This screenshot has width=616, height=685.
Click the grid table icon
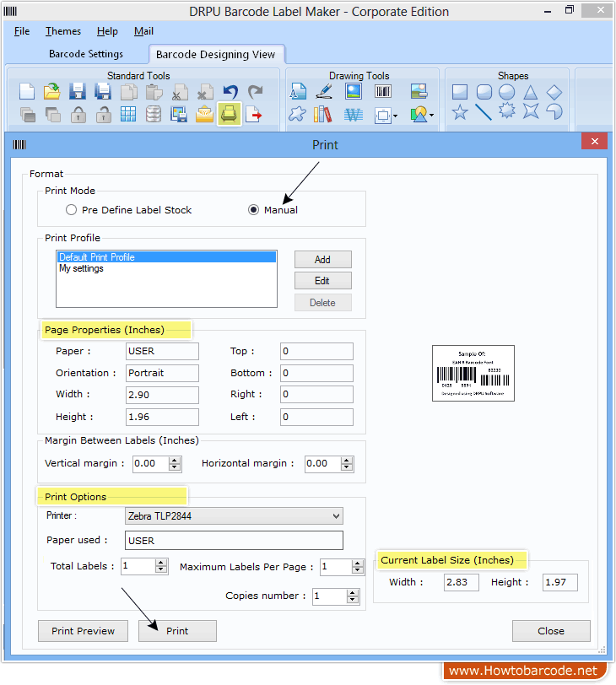128,115
